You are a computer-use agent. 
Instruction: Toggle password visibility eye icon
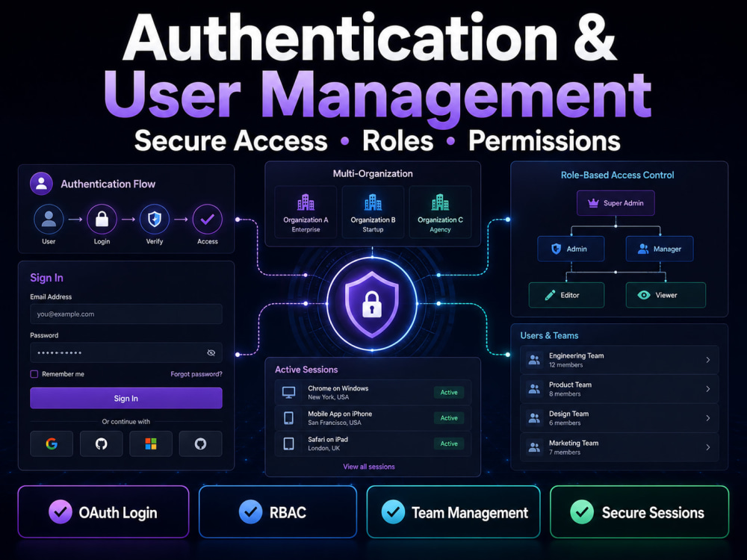tap(211, 353)
